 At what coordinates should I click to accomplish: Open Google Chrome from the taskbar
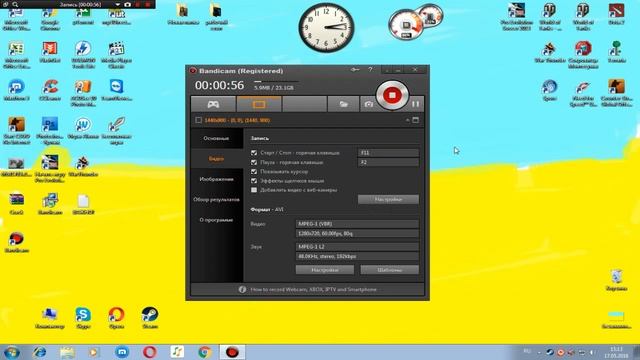point(204,352)
